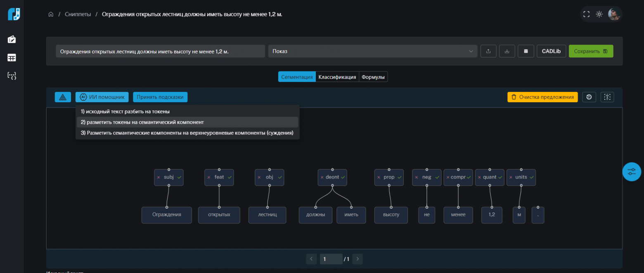Open the table grid icon next to CADLib

(526, 51)
